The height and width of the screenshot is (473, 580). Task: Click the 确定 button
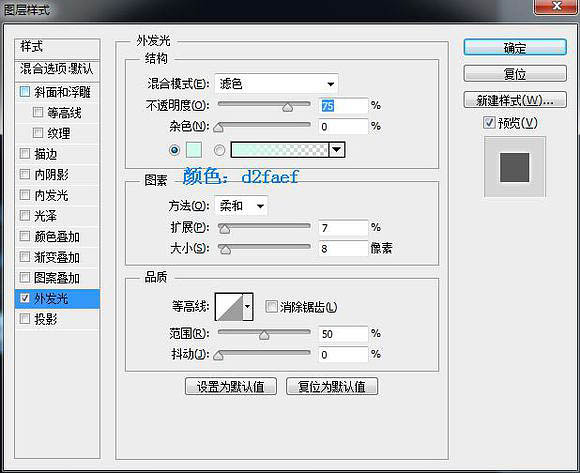pyautogui.click(x=515, y=48)
